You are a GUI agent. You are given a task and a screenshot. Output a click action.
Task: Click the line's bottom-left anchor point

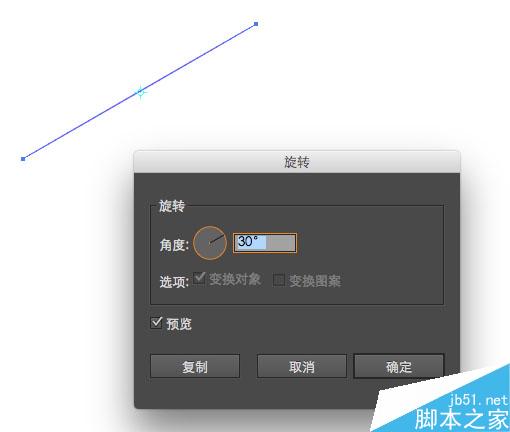click(x=23, y=159)
